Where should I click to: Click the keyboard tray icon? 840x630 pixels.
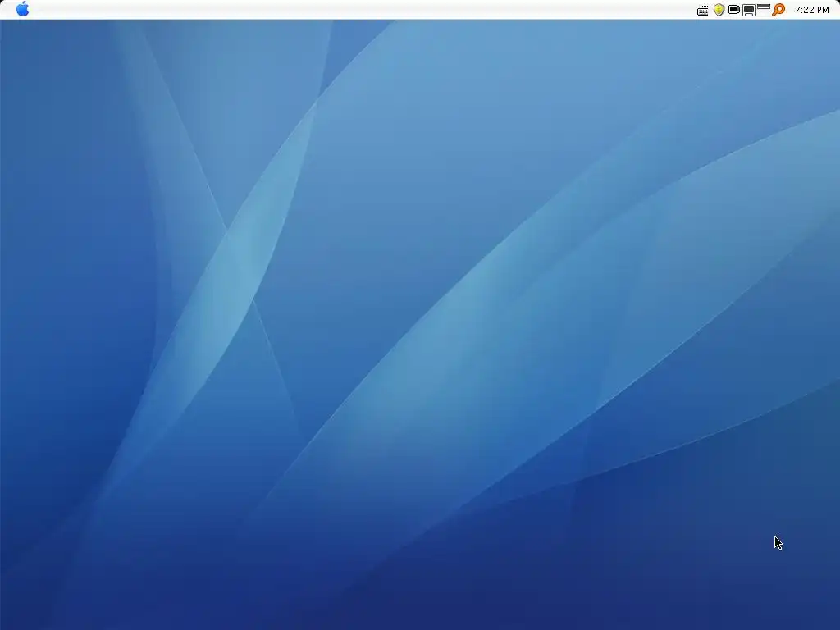click(702, 10)
